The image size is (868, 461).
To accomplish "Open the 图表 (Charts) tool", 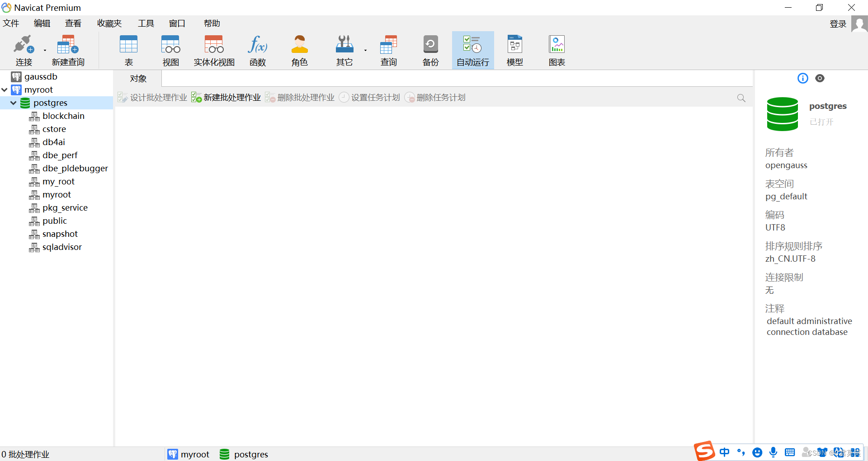I will [x=557, y=50].
